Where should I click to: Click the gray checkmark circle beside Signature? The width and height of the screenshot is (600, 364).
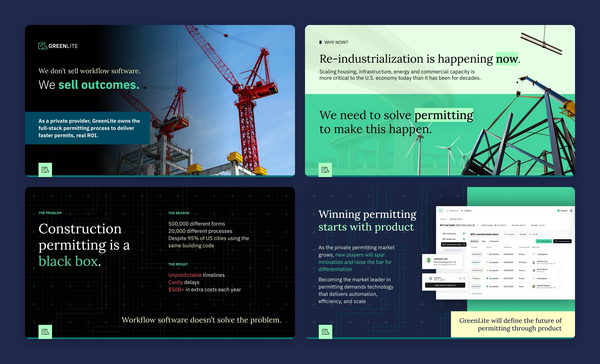[x=431, y=278]
